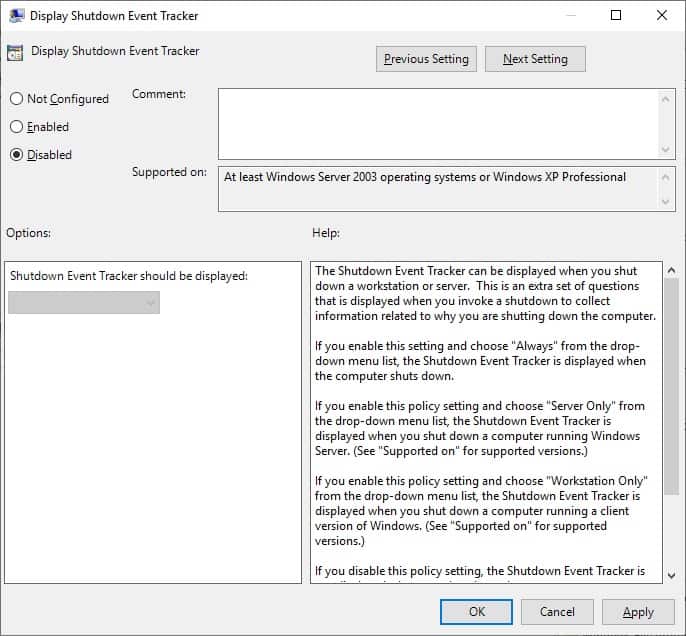This screenshot has height=636, width=686.
Task: Click the 'Options:' label
Action: point(28,233)
